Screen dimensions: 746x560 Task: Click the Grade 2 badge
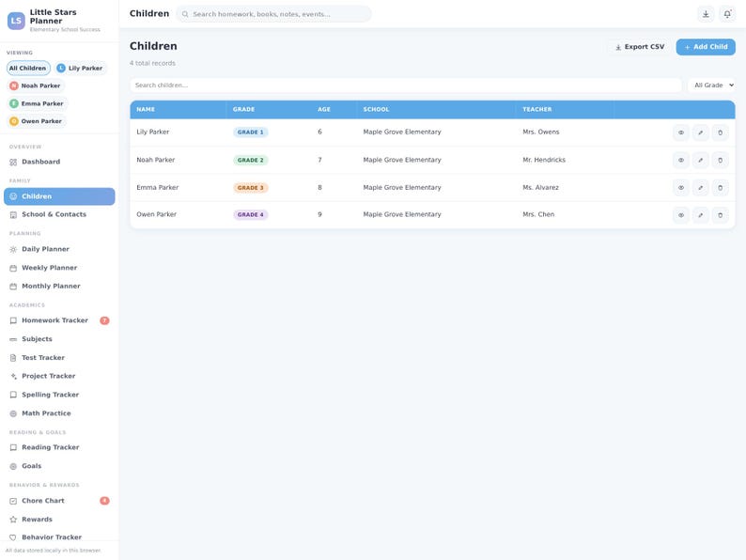pyautogui.click(x=250, y=161)
